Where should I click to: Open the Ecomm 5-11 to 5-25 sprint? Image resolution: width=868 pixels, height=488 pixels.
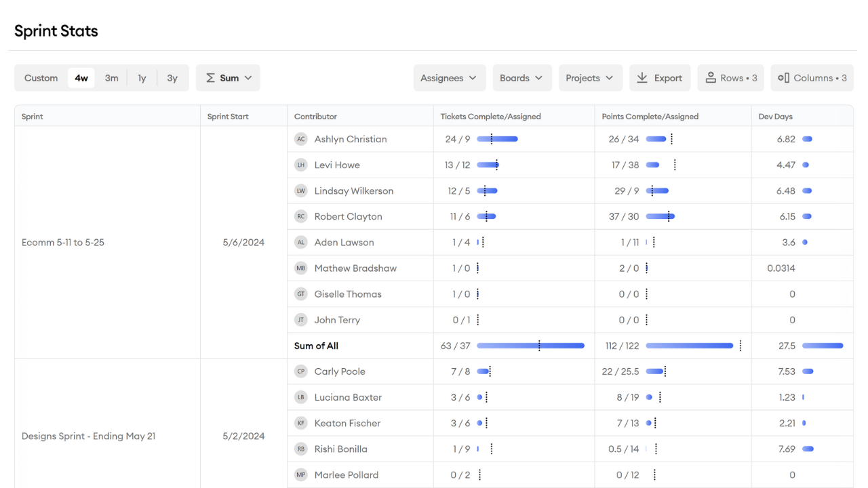pyautogui.click(x=63, y=243)
